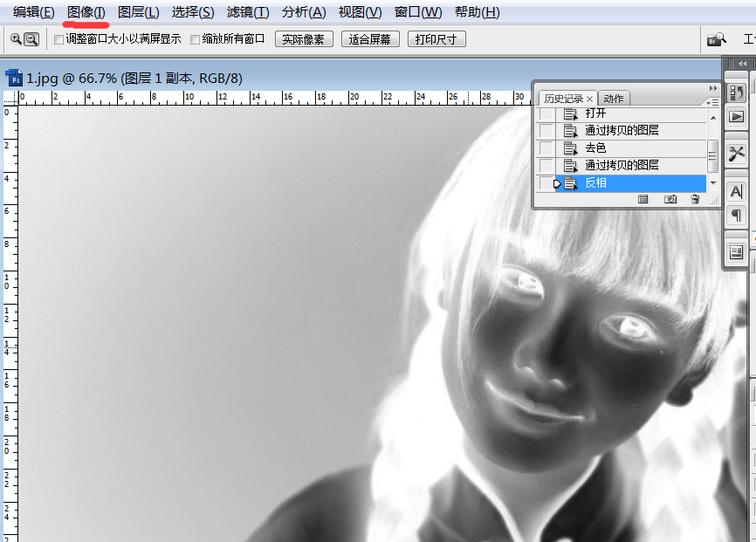The width and height of the screenshot is (756, 542).
Task: Open the Actions panel dock icon
Action: 736,117
